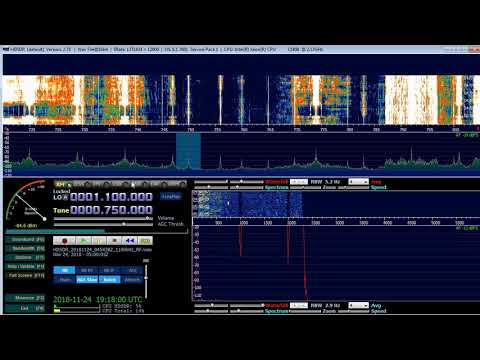The image size is (480, 360).
Task: Click the UTC date-time readout
Action: point(98,299)
